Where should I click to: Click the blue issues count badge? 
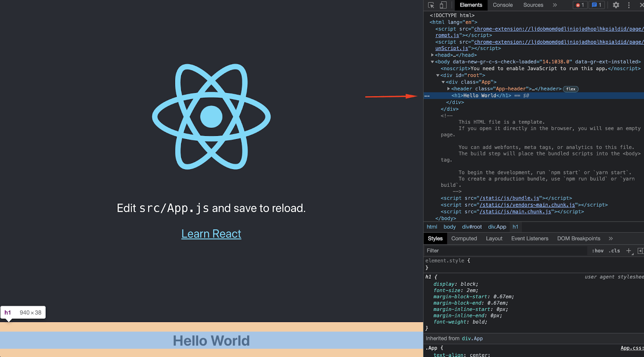click(597, 5)
